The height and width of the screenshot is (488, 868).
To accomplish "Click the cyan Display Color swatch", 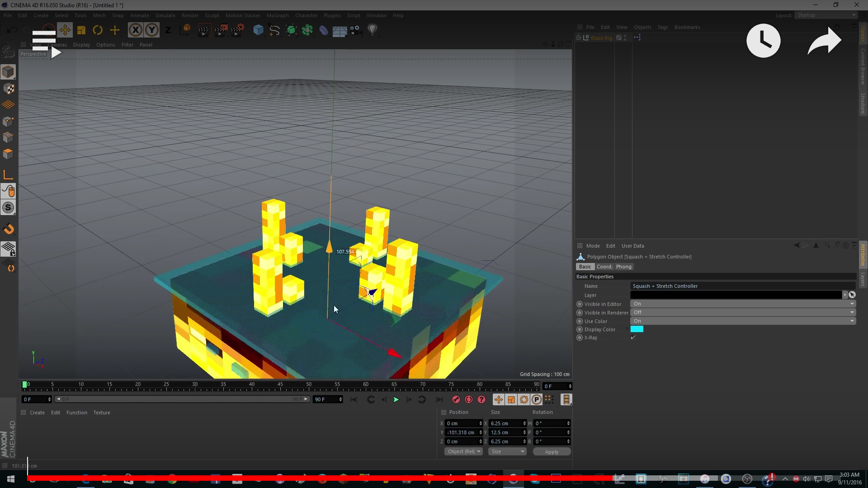I will coord(637,329).
